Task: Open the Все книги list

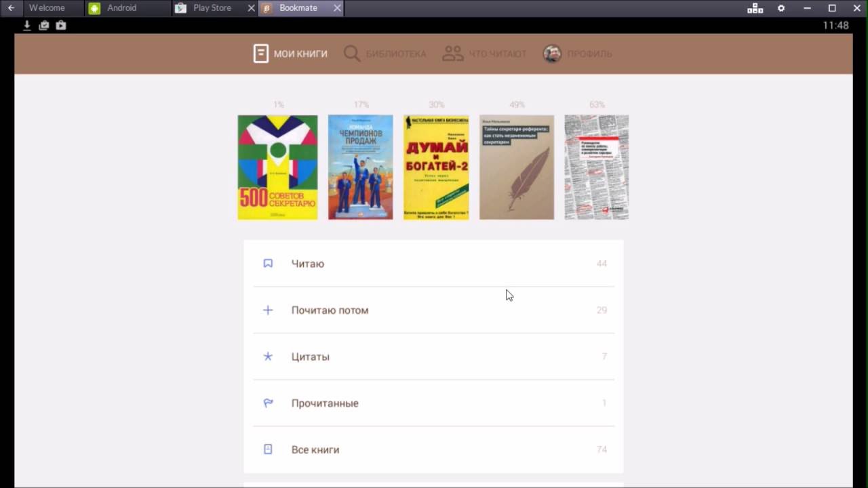Action: [x=434, y=449]
